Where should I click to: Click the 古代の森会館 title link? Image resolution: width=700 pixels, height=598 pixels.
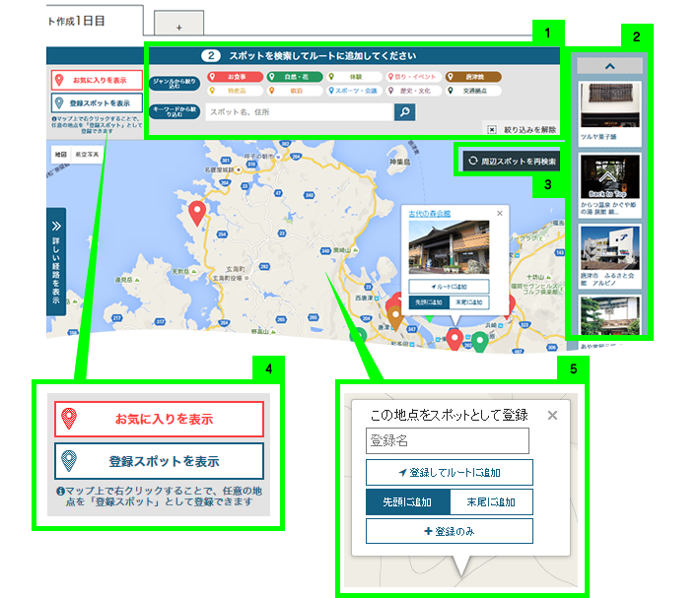(429, 213)
